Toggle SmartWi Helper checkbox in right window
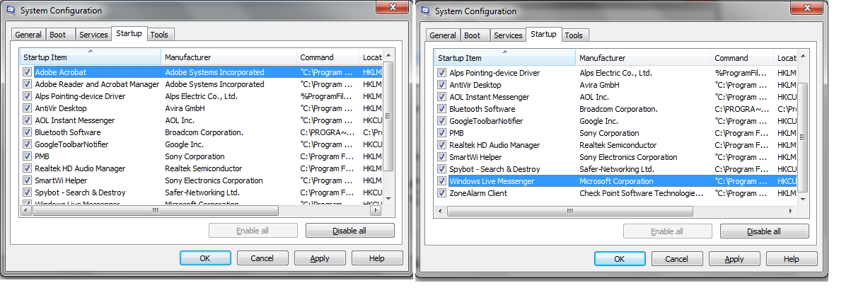Image resolution: width=868 pixels, height=288 pixels. tap(442, 157)
